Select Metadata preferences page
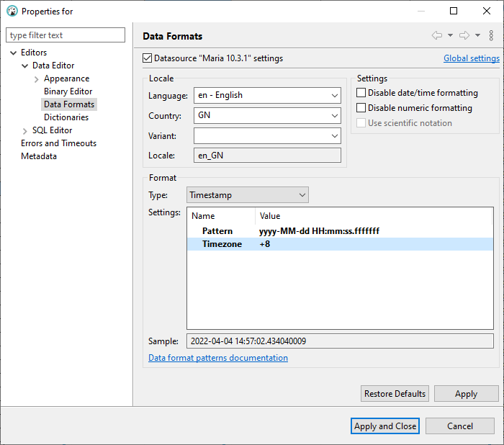Viewport: 504px width, 445px height. click(x=39, y=156)
